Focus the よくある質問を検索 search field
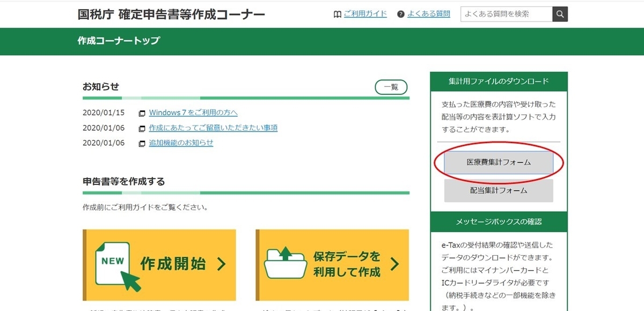The height and width of the screenshot is (311, 644). pyautogui.click(x=507, y=14)
